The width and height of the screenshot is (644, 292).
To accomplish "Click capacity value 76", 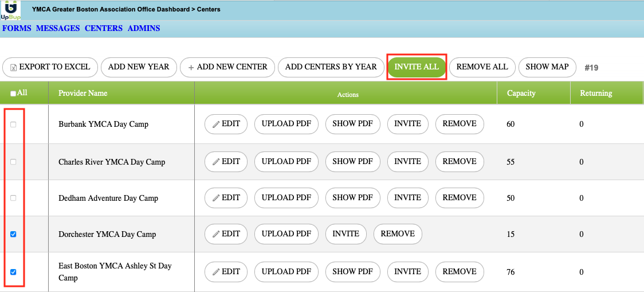I will pos(511,272).
